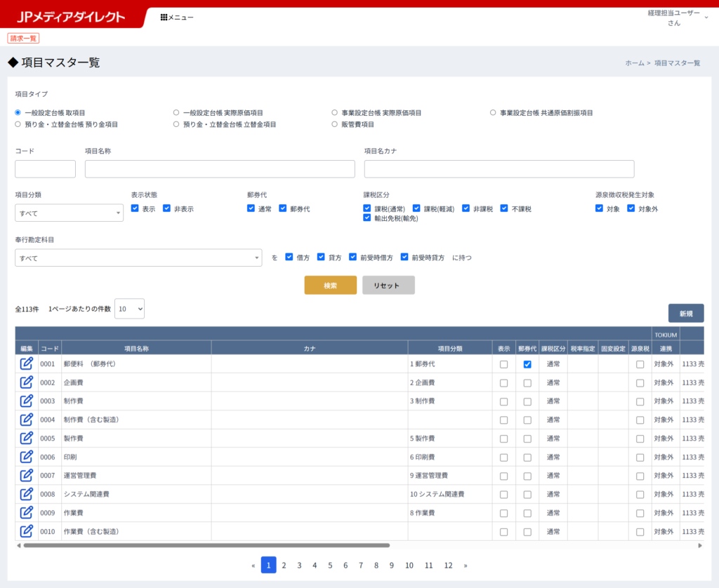This screenshot has height=588, width=719.
Task: Click the edit icon for code 0001
Action: tap(27, 363)
